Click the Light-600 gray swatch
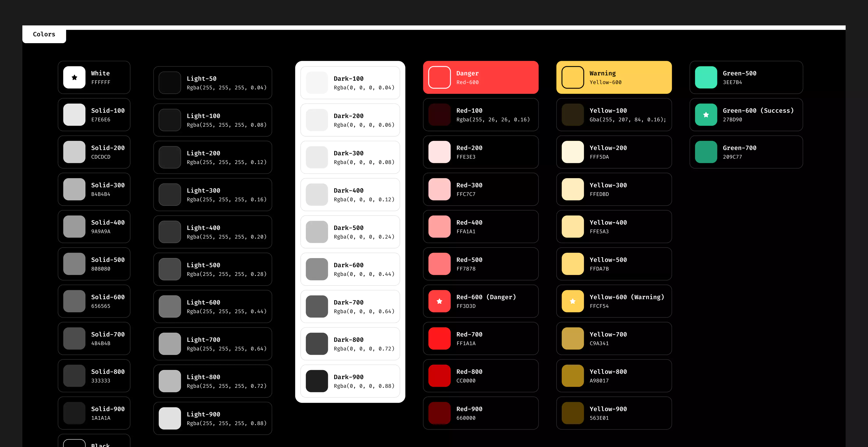868x447 pixels. 170,307
